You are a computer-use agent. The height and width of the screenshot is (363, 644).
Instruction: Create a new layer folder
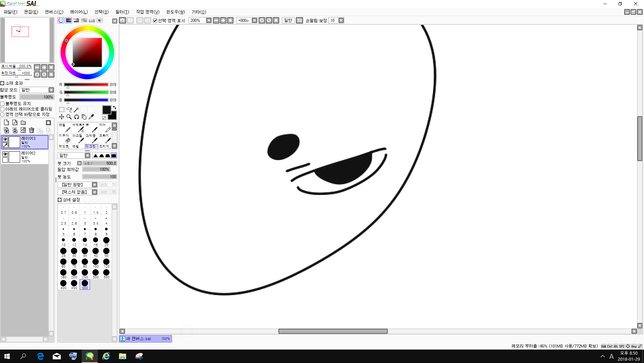tap(23, 123)
